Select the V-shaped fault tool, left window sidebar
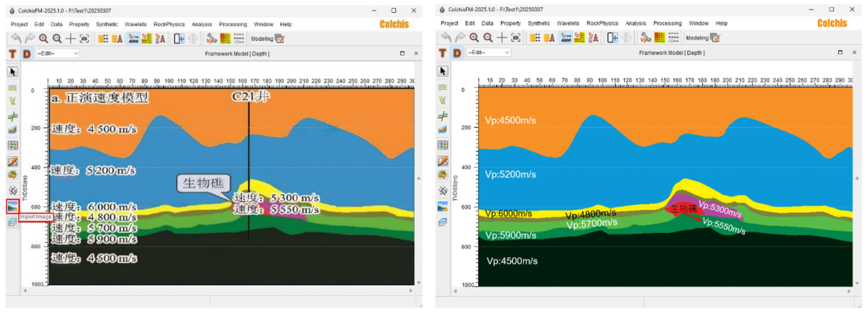 pos(12,101)
